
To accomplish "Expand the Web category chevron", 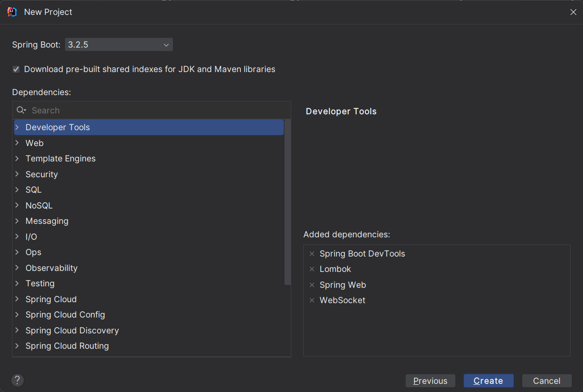I will click(x=17, y=143).
